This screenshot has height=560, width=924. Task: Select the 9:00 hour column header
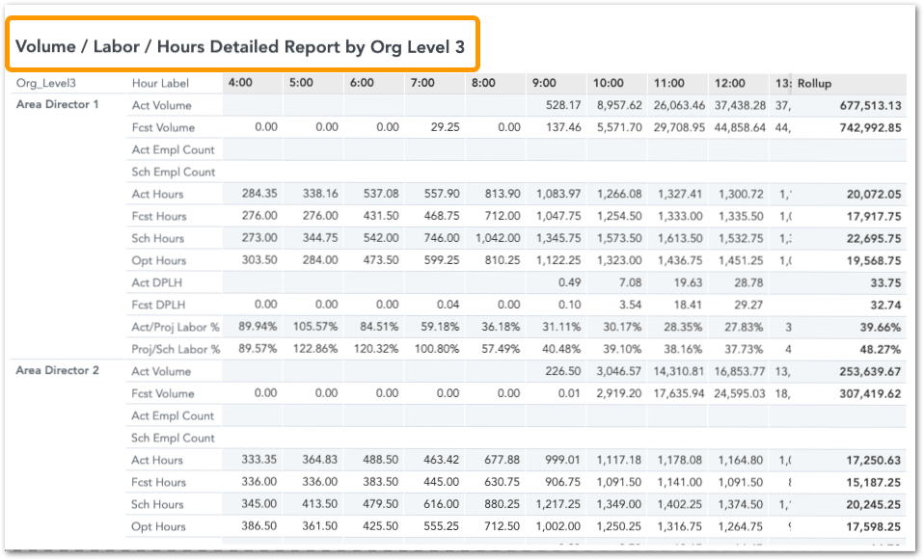click(x=544, y=83)
